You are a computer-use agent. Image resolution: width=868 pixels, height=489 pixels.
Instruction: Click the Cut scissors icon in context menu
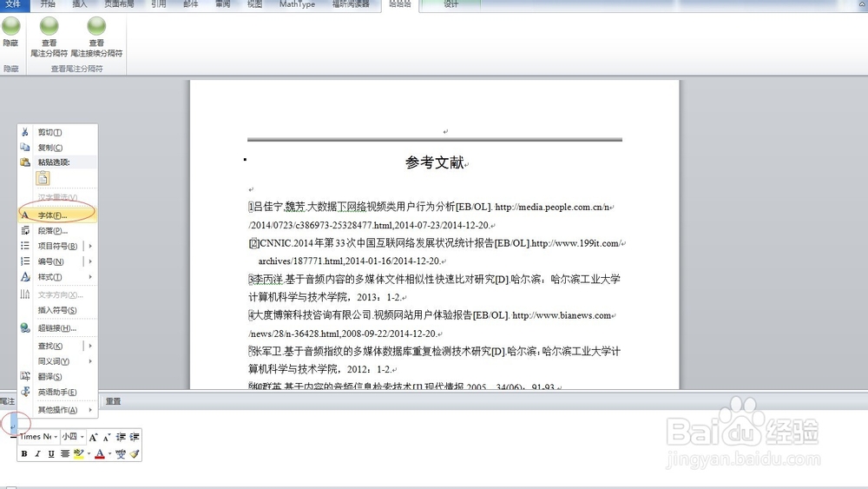[25, 132]
